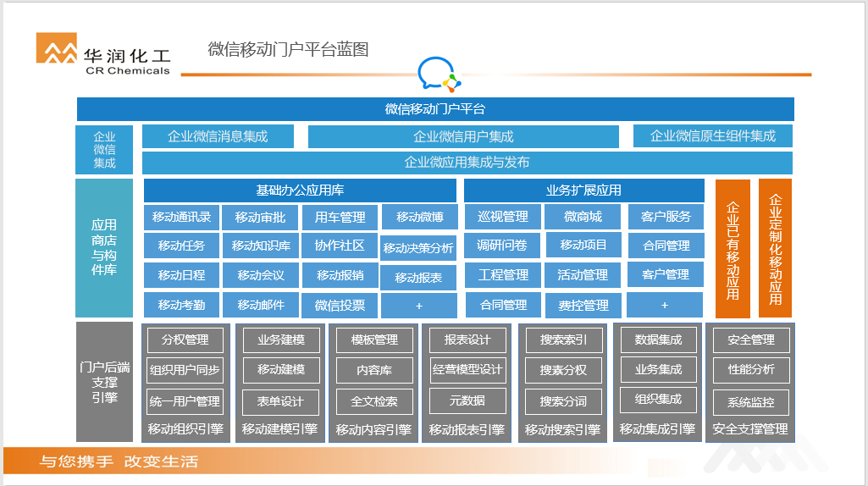Click the 华润化工 CR Chemicals logo

point(103,54)
